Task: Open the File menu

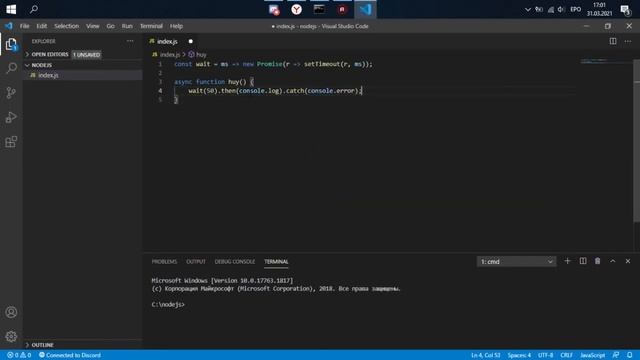Action: pyautogui.click(x=24, y=26)
